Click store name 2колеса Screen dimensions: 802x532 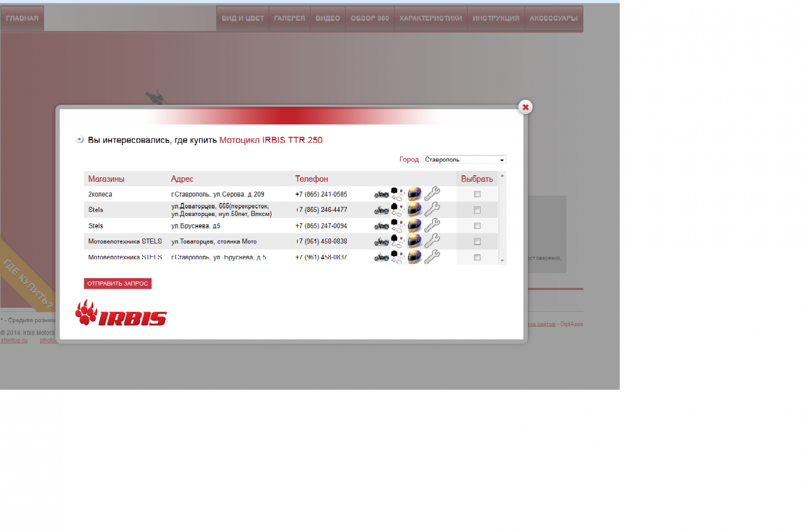click(100, 194)
